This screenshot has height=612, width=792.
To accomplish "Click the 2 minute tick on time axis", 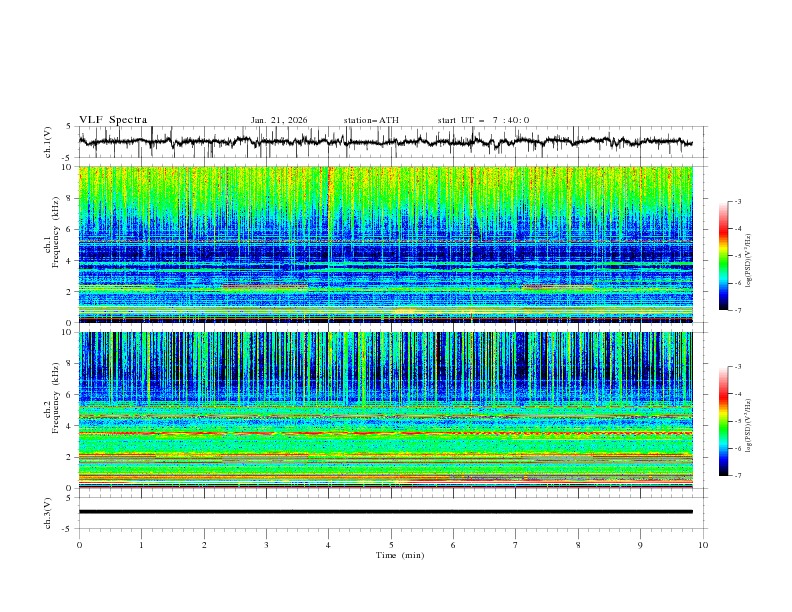I will (x=204, y=545).
